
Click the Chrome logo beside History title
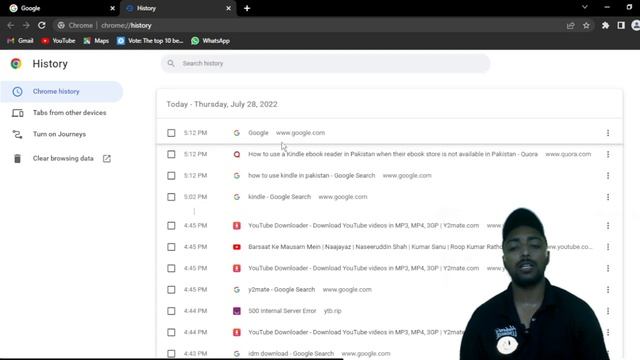[16, 64]
